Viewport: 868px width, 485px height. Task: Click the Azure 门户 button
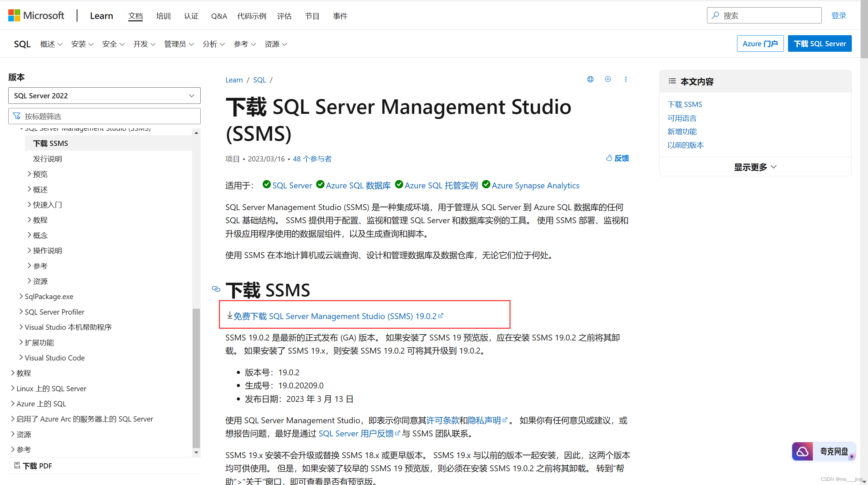click(760, 43)
